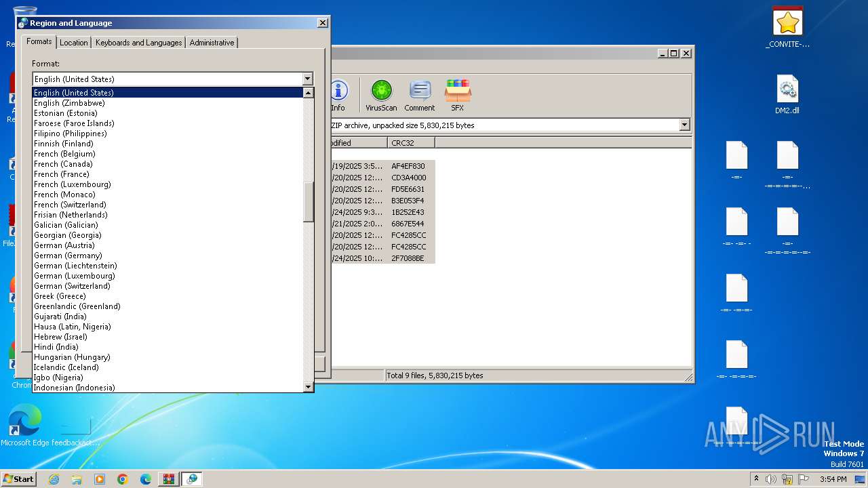Switch to WinRAR taskbar button
Screen dimensions: 868x488
point(169,479)
